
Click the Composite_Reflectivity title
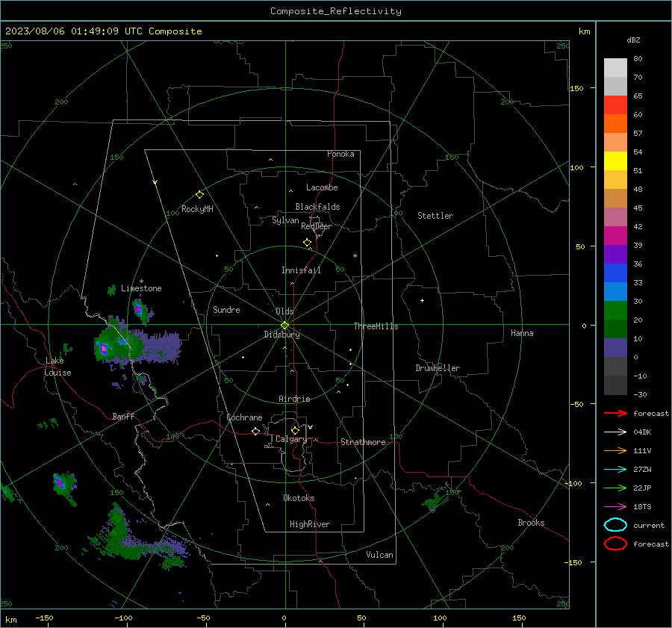click(x=335, y=11)
